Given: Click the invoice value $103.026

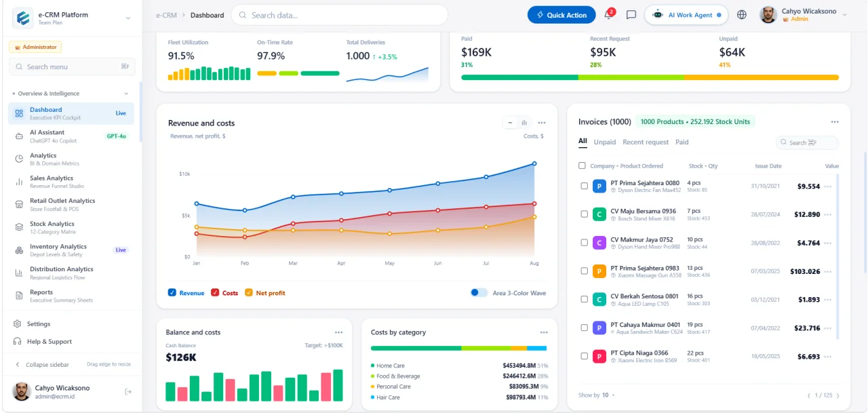Looking at the screenshot, I should [805, 271].
